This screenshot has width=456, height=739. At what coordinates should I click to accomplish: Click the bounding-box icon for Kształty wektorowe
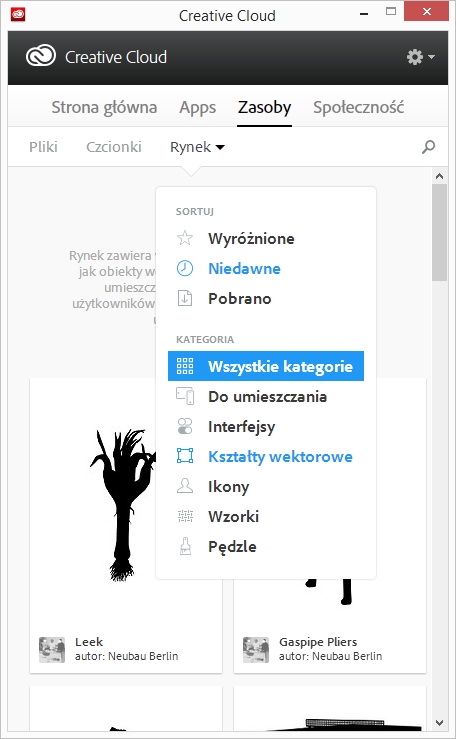point(185,456)
